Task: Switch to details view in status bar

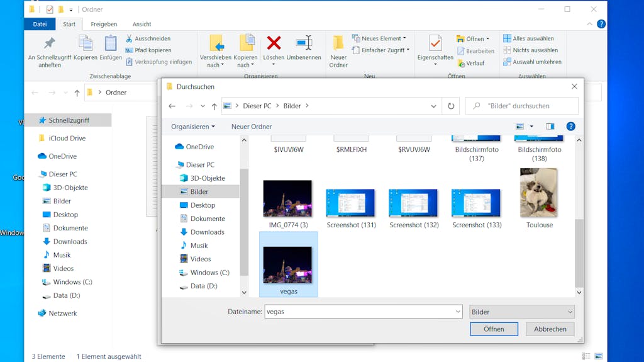Action: click(586, 356)
